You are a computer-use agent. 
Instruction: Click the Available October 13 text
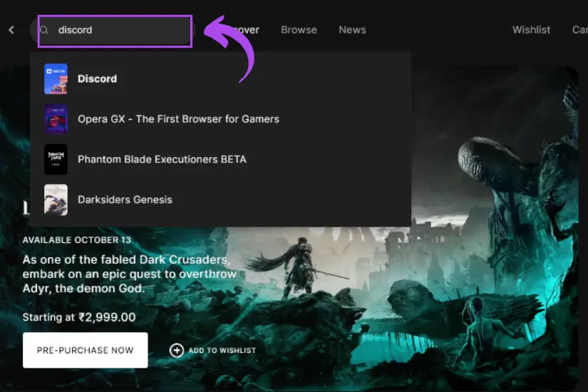[x=77, y=240]
